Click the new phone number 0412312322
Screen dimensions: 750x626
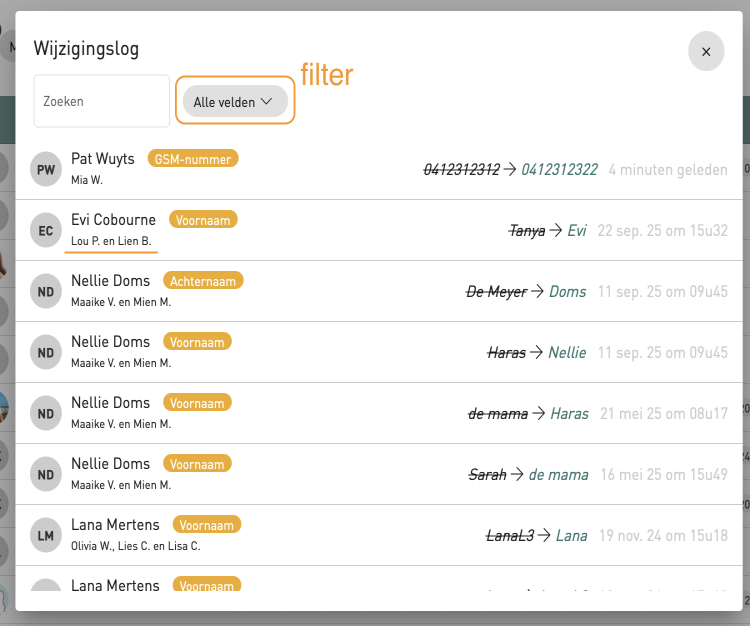559,170
